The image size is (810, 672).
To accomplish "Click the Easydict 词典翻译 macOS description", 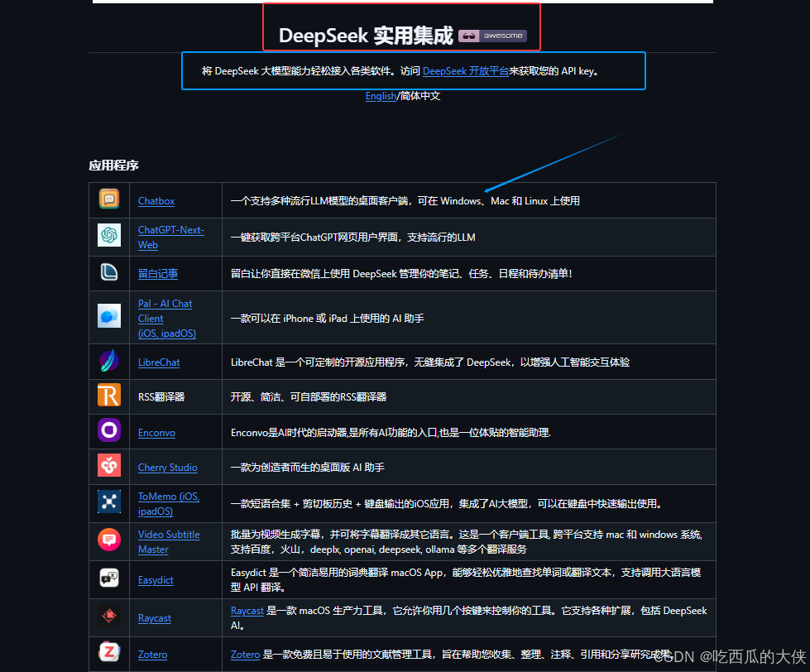I will coord(466,580).
